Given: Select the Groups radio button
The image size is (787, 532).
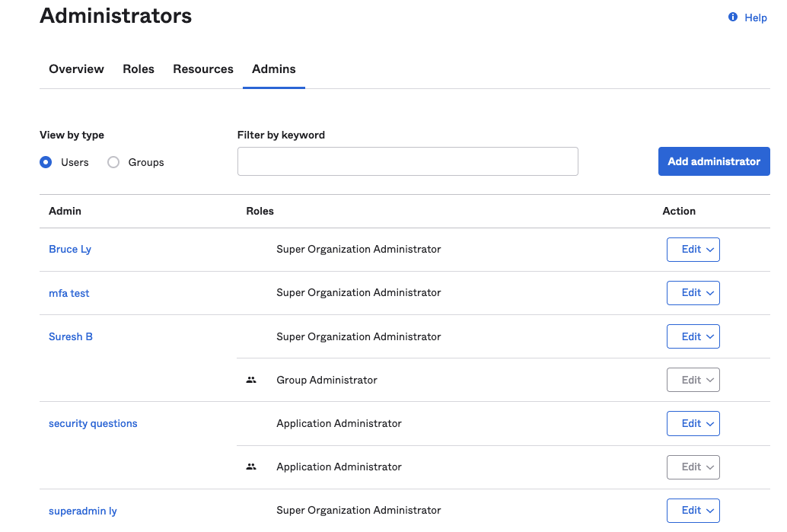Looking at the screenshot, I should [113, 162].
